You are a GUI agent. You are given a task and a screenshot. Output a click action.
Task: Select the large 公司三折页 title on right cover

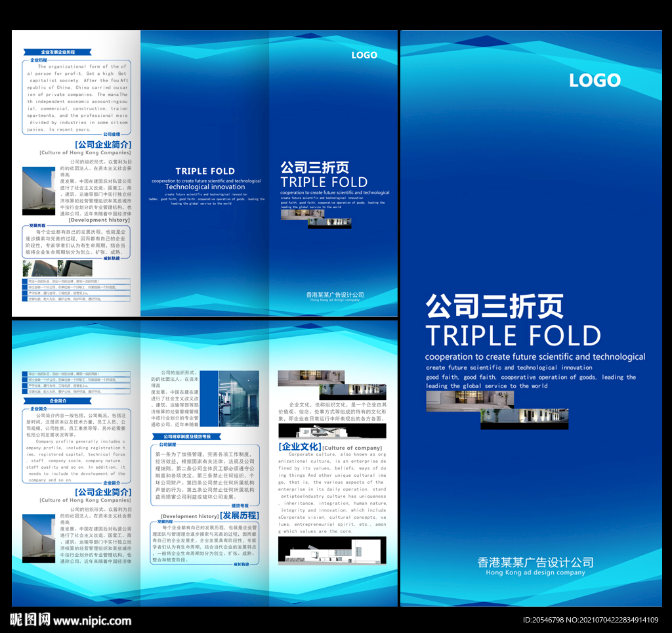[494, 306]
